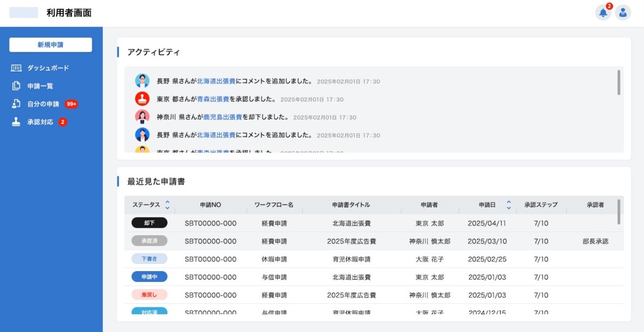This screenshot has height=332, width=644.
Task: Click the 新規申請 button
Action: coord(50,45)
